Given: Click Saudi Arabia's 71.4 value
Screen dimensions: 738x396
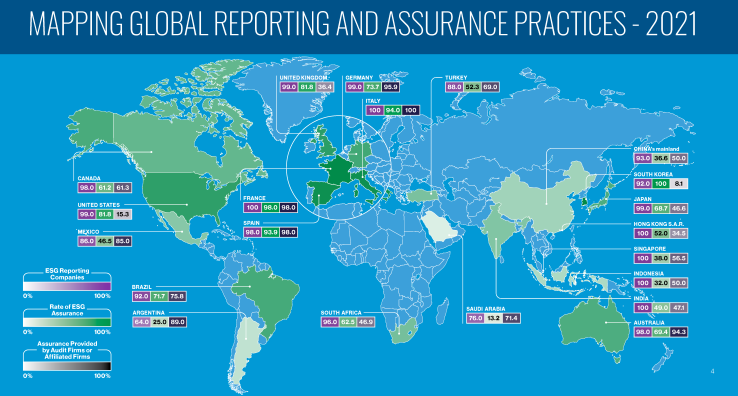Looking at the screenshot, I should [x=511, y=318].
